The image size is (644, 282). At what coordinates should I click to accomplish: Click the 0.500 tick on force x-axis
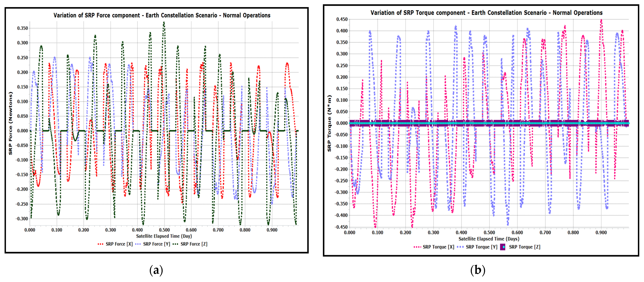[164, 230]
